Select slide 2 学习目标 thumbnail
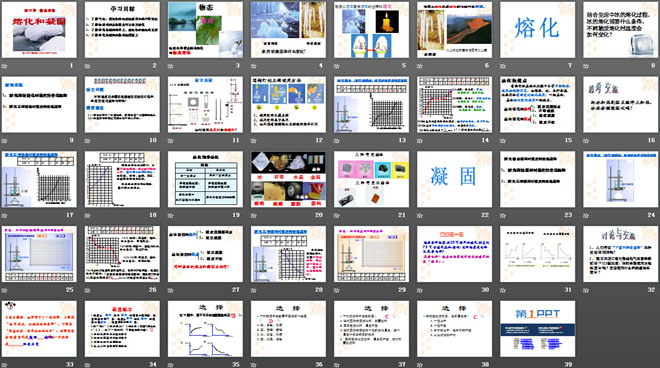 coord(122,29)
